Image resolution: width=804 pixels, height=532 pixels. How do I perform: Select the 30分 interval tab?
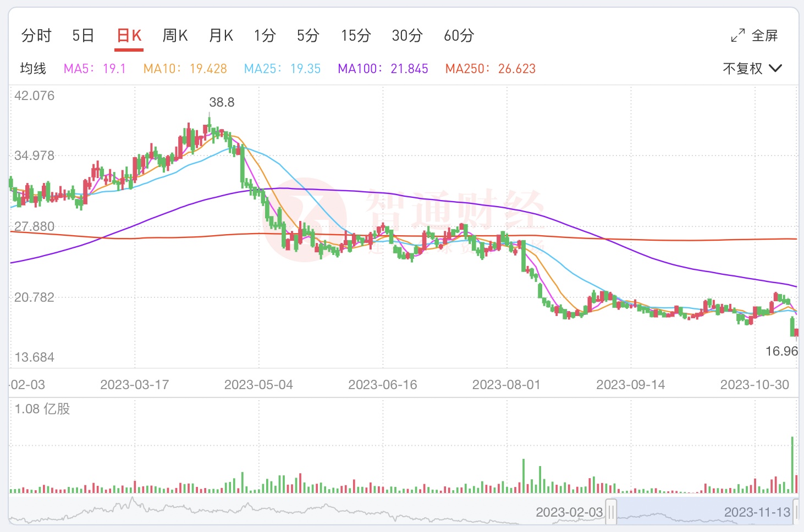(407, 36)
